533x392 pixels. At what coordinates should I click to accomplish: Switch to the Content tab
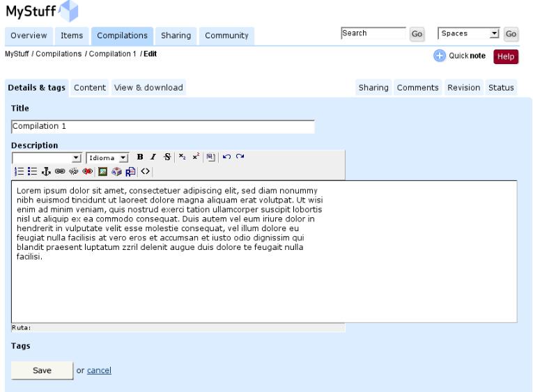[x=90, y=88]
